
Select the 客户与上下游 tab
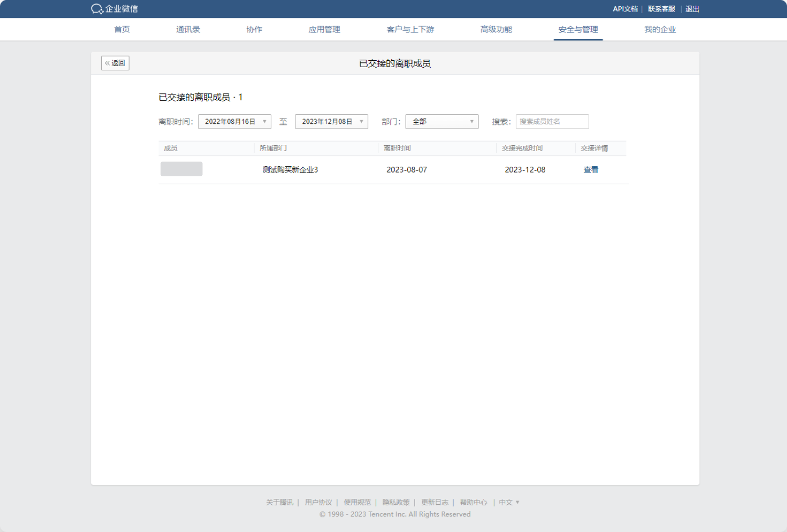coord(410,29)
